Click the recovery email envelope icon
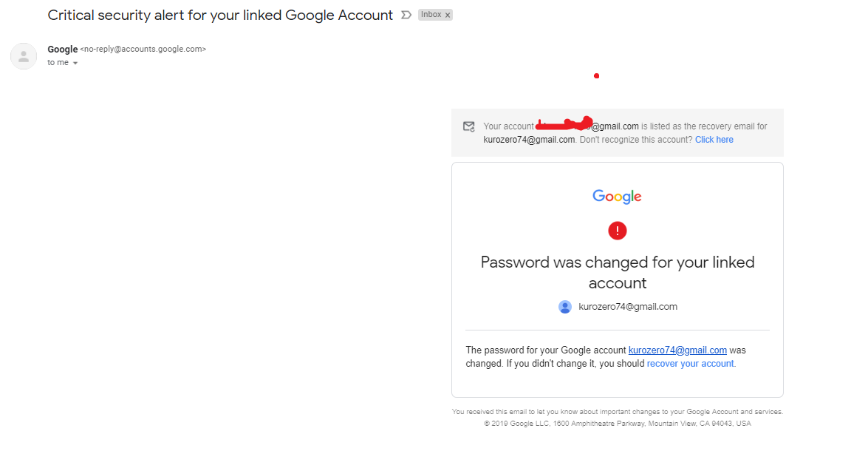 coord(469,127)
